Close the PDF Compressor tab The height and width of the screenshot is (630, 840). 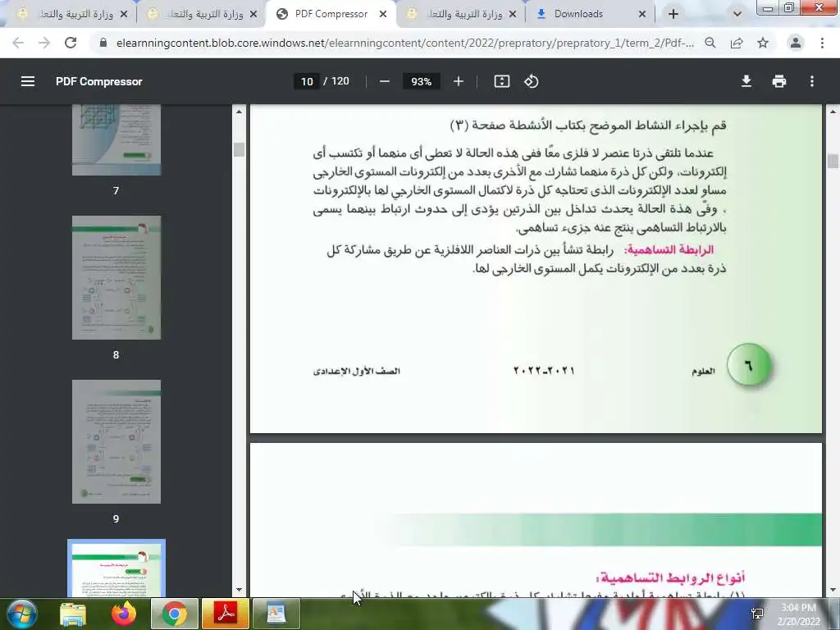pos(383,15)
